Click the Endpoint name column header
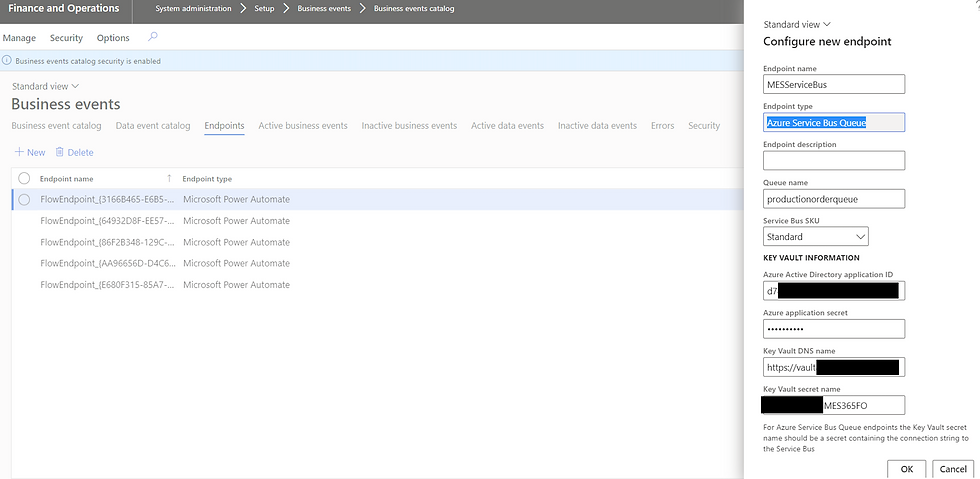Screen dimensions: 980x479 coord(67,179)
